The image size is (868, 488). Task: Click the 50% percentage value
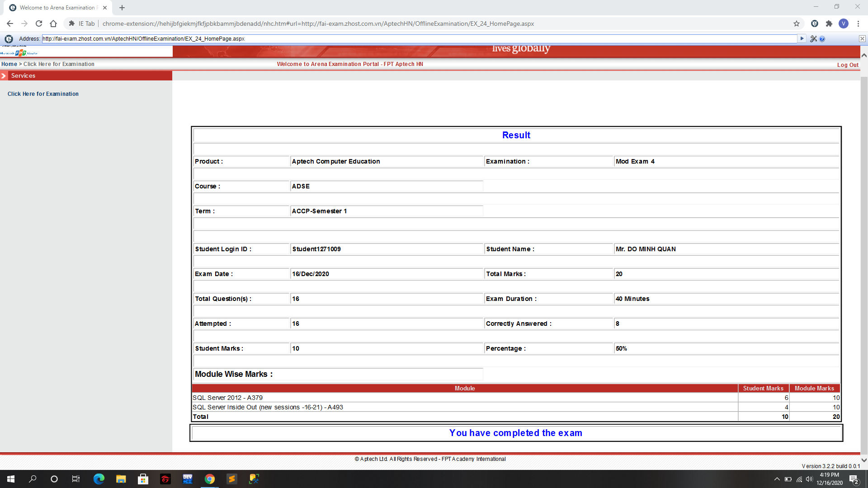[621, 348]
